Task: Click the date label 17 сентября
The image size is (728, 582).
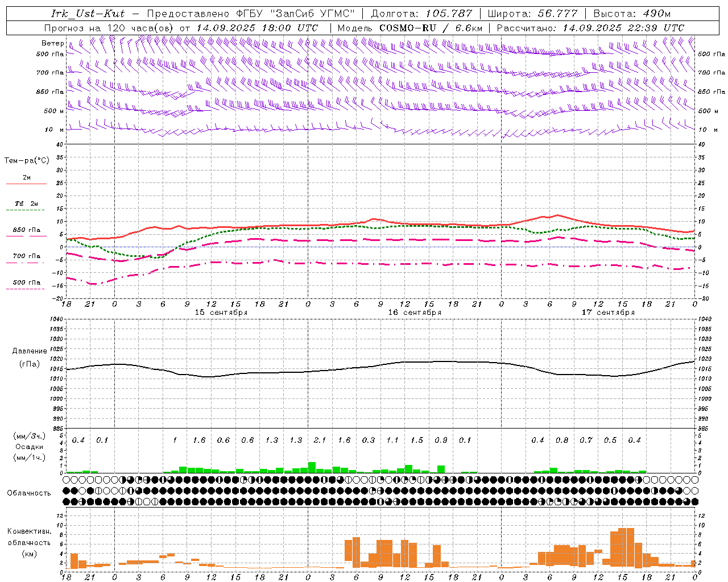Action: click(x=608, y=313)
